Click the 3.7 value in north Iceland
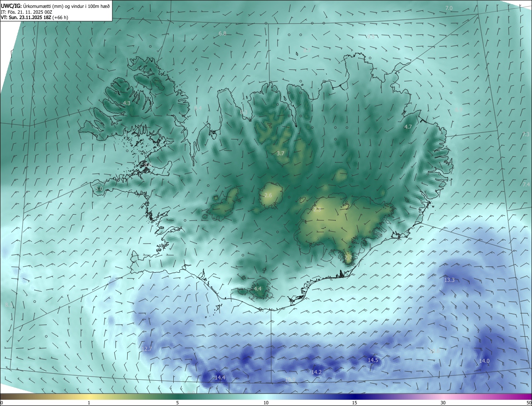The height and width of the screenshot is (406, 532). pos(281,153)
